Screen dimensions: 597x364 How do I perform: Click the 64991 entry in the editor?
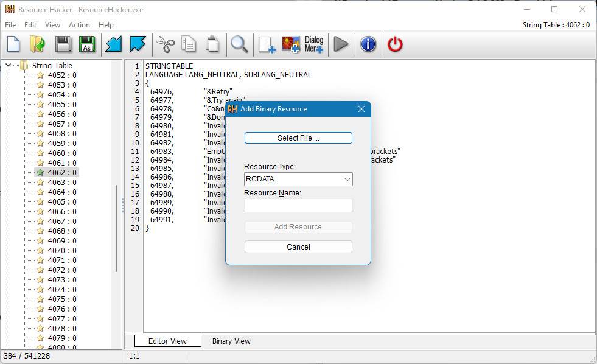pyautogui.click(x=162, y=220)
